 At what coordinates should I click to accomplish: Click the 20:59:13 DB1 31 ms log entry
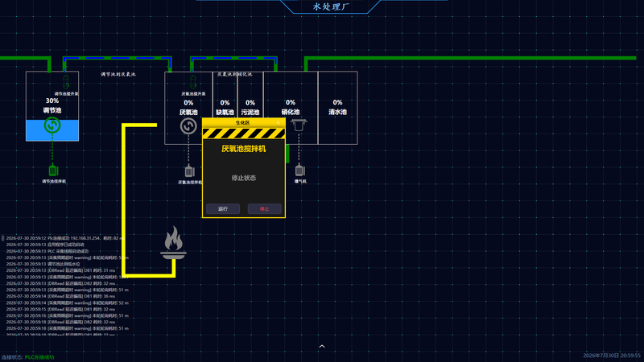61,270
